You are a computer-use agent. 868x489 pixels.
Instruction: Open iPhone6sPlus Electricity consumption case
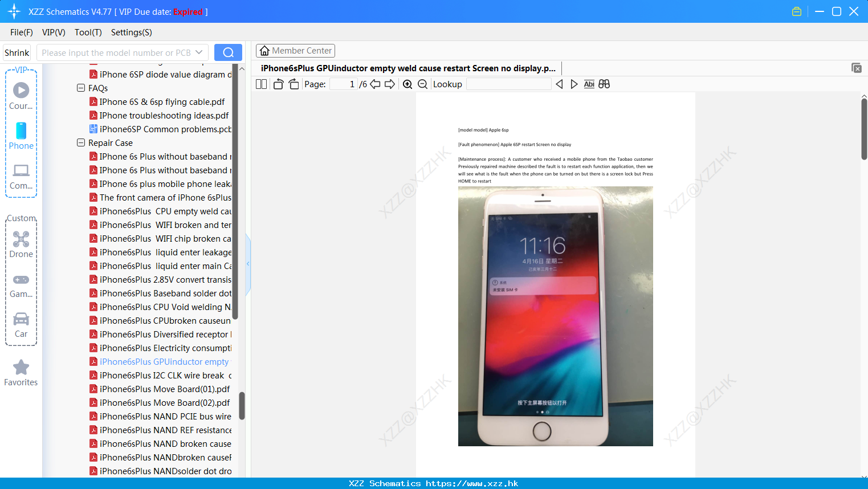160,348
